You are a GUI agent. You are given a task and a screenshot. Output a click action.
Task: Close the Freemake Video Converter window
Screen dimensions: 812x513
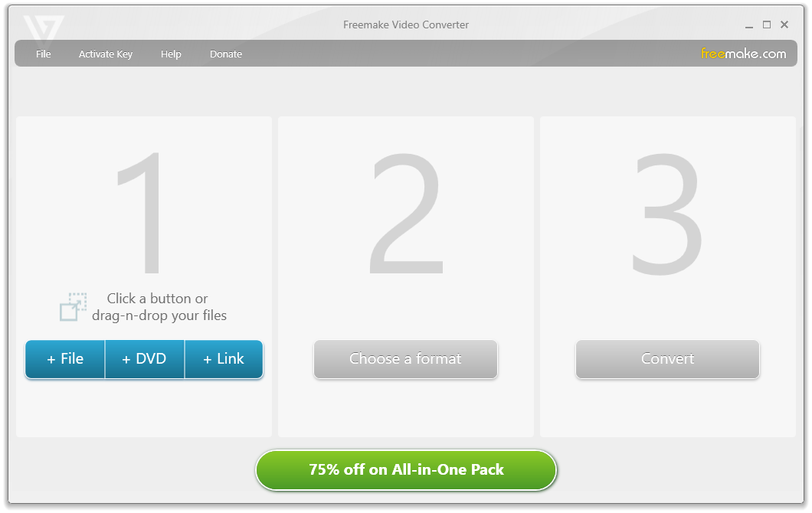point(784,25)
